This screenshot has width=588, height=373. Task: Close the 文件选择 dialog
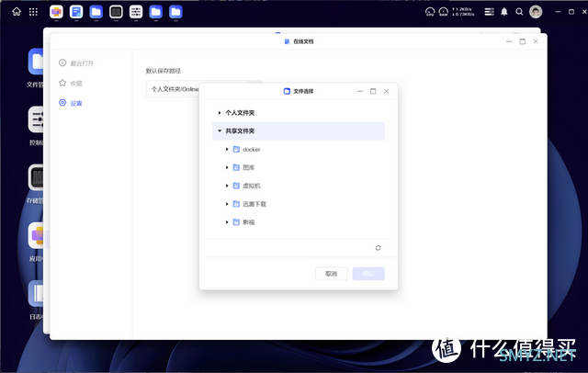386,91
